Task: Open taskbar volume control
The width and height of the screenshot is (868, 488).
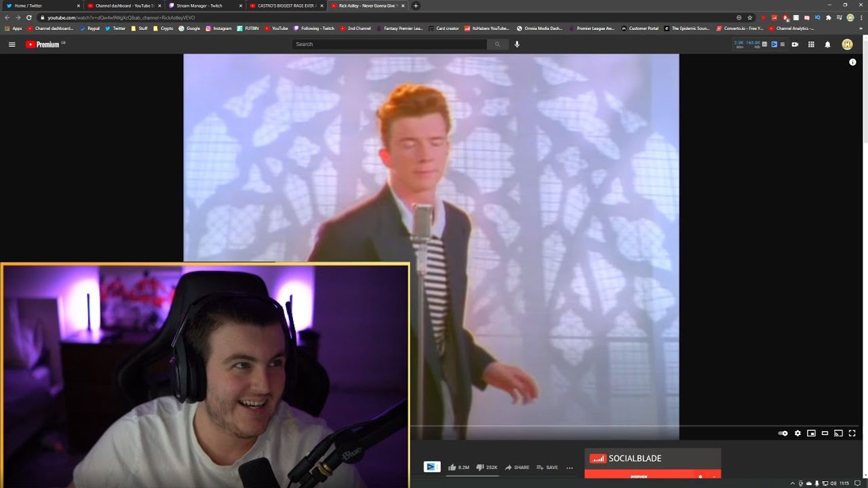Action: [x=833, y=483]
